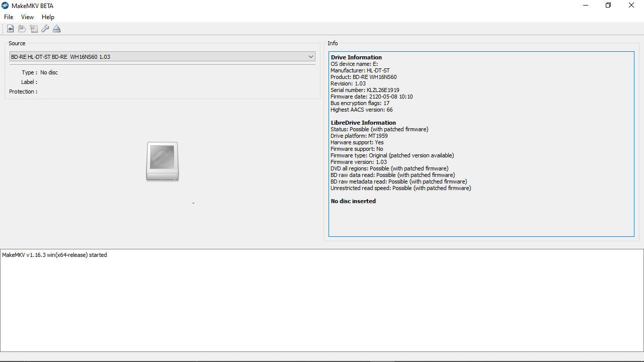This screenshot has width=644, height=362.
Task: Click "Highest AACS version: 66" line
Action: coord(362,110)
